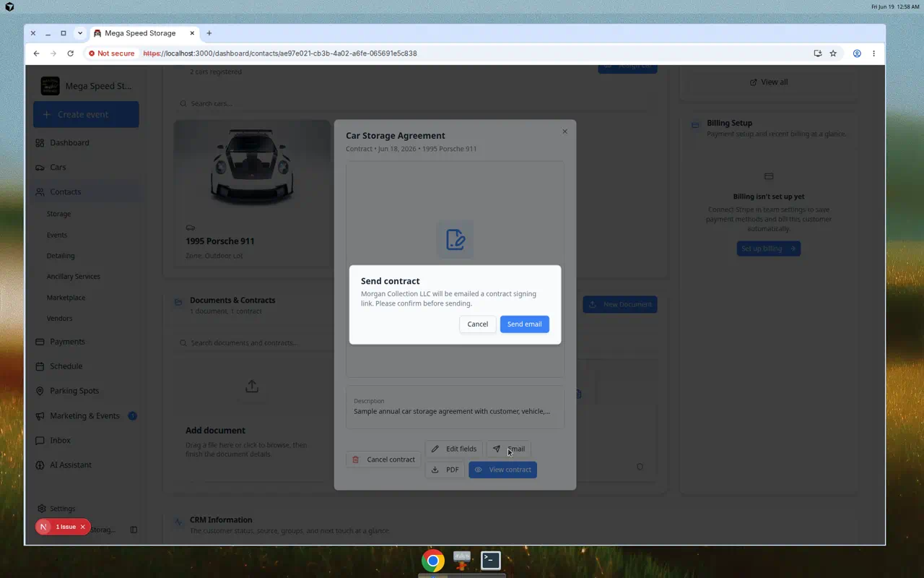Go back in the browser
This screenshot has height=578, width=924.
coord(36,53)
